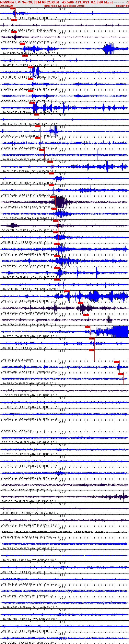The height and width of the screenshot is (644, 129).
Task: Select the 'UW ELL EHZ' station label
Action: tap(9, 171)
